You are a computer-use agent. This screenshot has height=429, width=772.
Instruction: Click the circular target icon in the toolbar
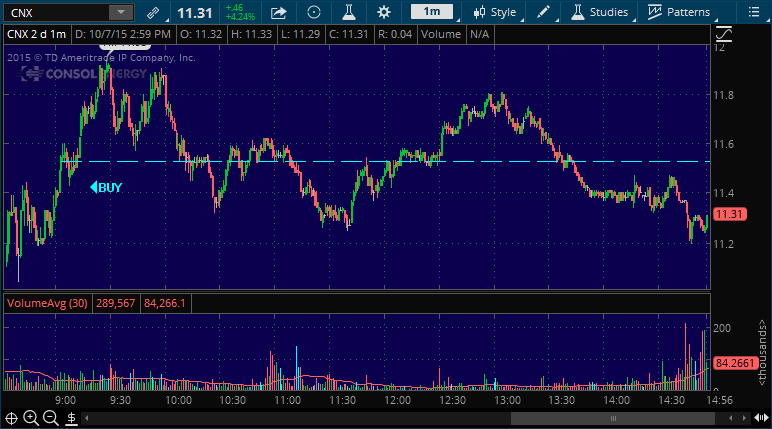[x=314, y=12]
